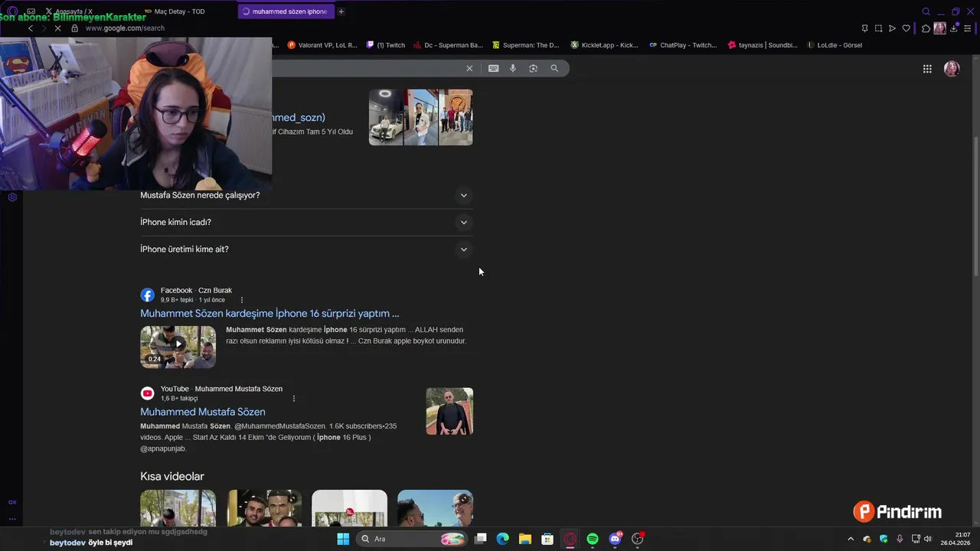Open Discord from taskbar
The width and height of the screenshot is (980, 551).
pyautogui.click(x=615, y=539)
